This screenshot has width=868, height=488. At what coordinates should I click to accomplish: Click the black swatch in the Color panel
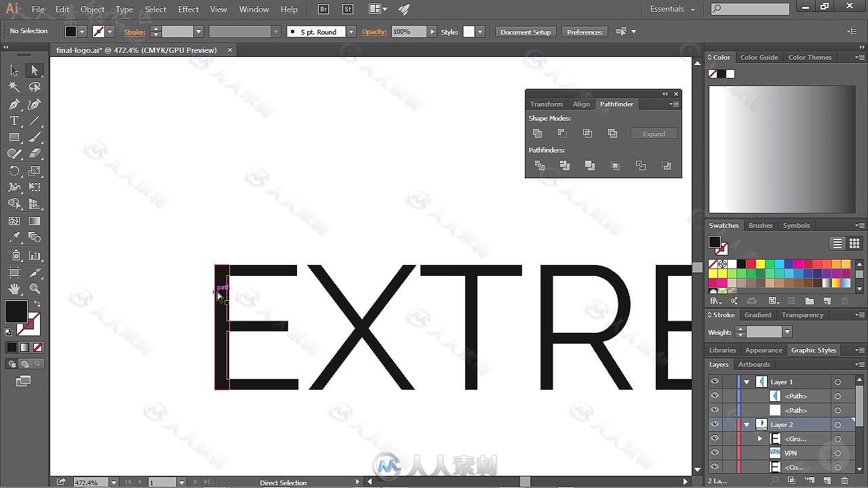tap(722, 74)
